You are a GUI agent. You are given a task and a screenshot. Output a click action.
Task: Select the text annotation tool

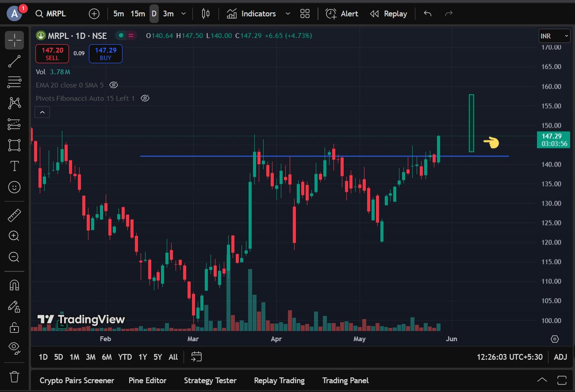pyautogui.click(x=14, y=166)
